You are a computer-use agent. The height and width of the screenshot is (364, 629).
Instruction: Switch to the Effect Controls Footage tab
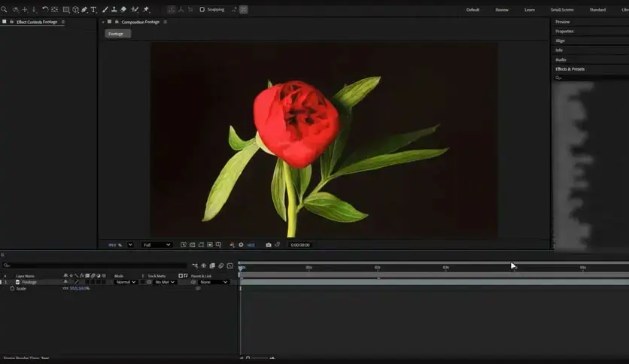37,22
